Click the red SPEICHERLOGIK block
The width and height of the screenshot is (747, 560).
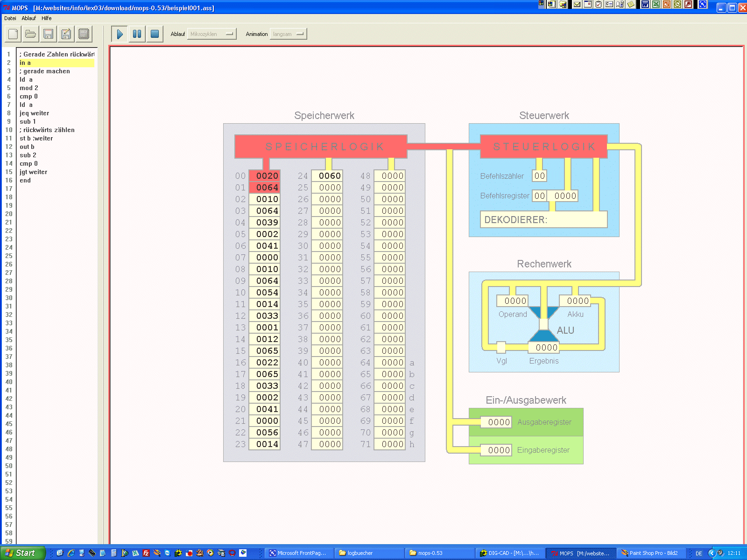(x=321, y=147)
